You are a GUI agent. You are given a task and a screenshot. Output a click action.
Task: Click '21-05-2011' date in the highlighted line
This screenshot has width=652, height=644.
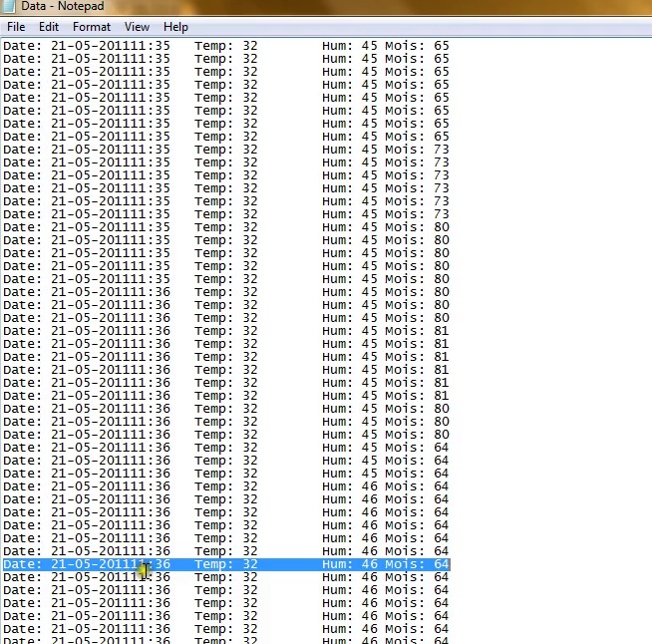point(91,564)
